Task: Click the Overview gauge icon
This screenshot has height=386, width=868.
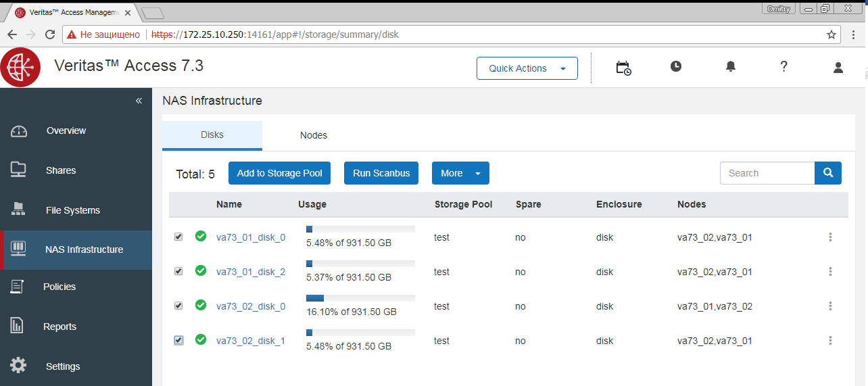Action: click(18, 131)
